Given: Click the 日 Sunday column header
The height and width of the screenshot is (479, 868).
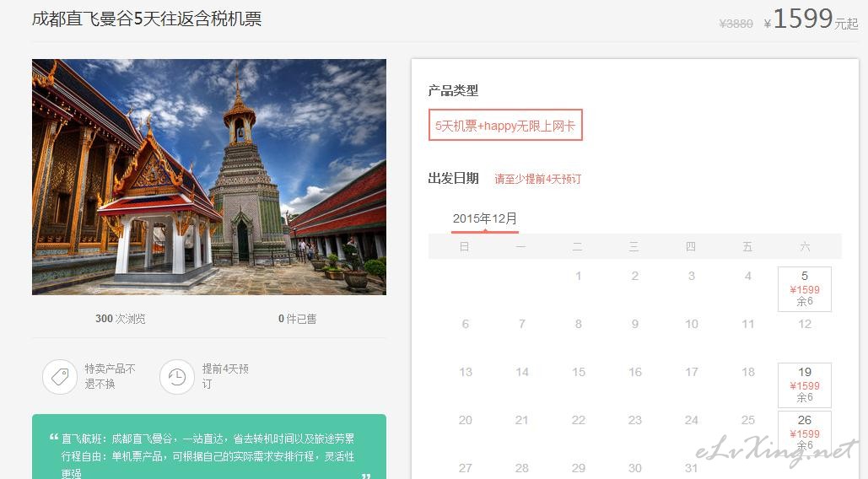Looking at the screenshot, I should [465, 247].
